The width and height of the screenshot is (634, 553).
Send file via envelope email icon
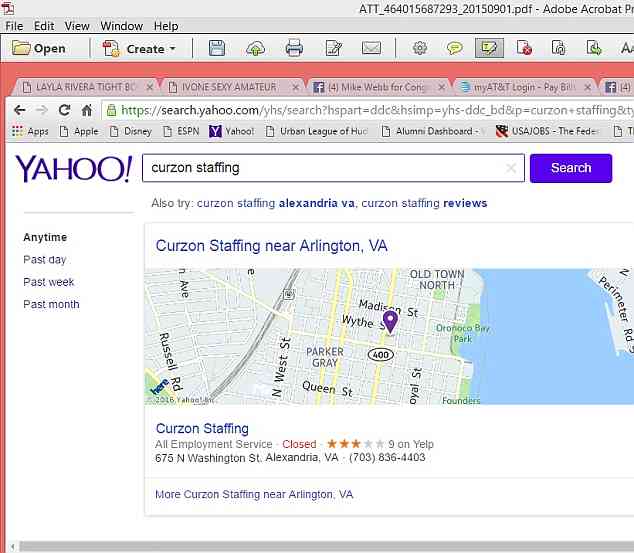pos(371,48)
